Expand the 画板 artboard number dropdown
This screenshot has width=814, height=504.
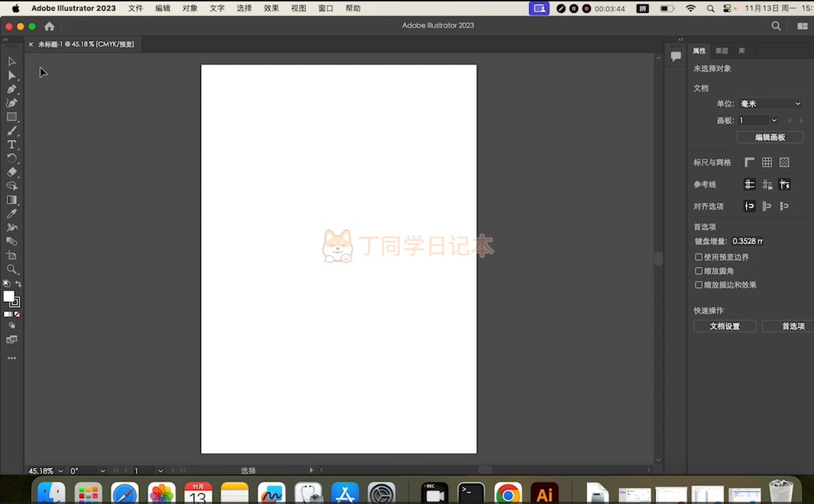(774, 121)
